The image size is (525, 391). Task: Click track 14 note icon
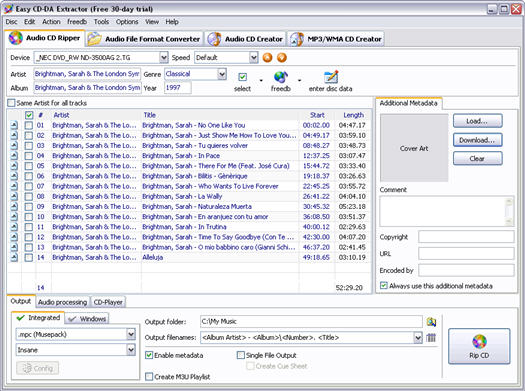tap(14, 257)
